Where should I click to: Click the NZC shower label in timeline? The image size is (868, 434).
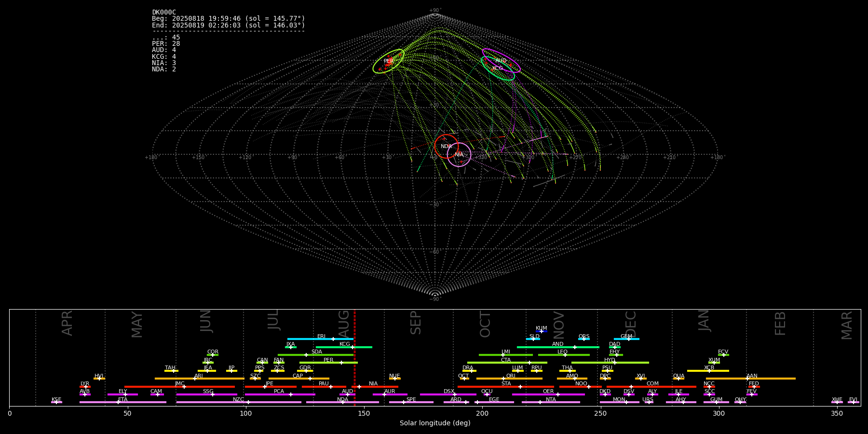coord(239,400)
